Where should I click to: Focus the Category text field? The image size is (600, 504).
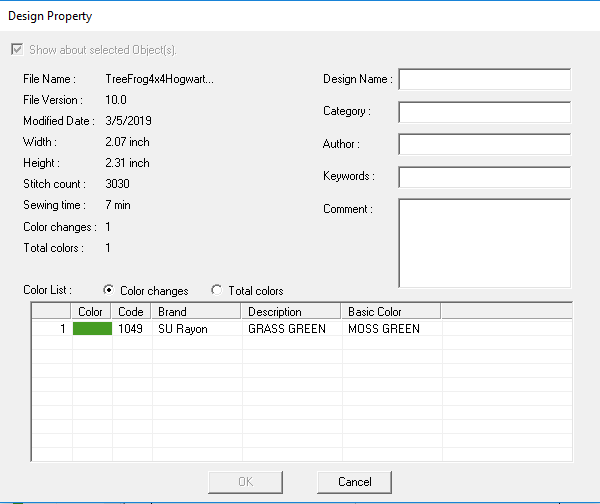click(484, 112)
